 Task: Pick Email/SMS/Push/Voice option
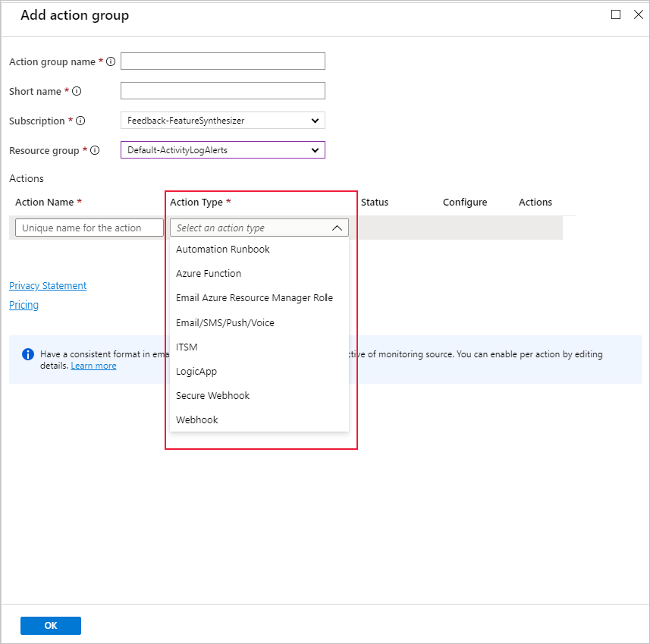coord(225,322)
